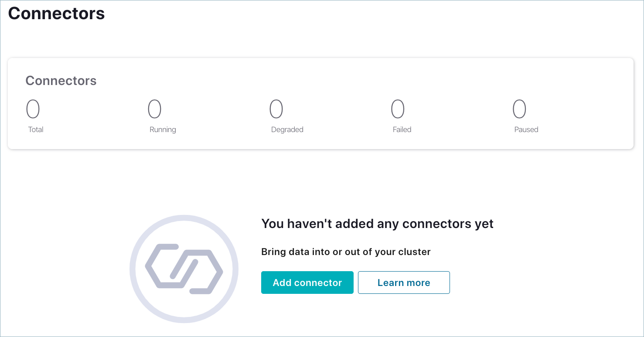Click "Bring data into or out" description text

pyautogui.click(x=346, y=252)
